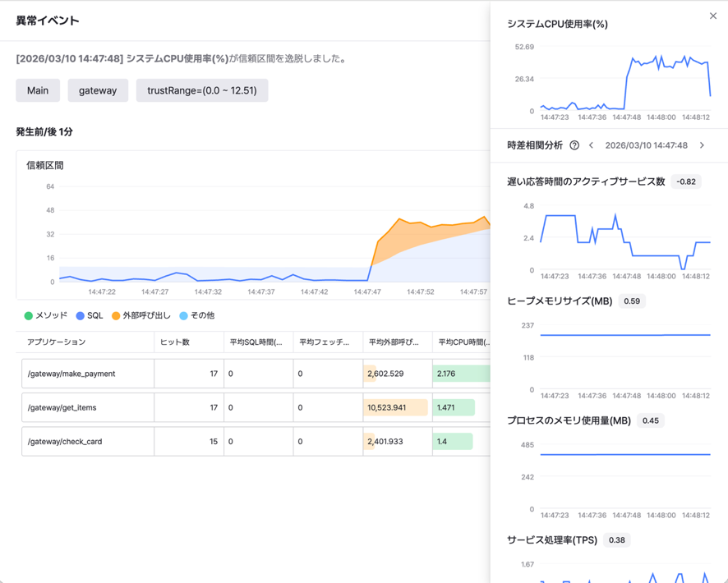
Task: Toggle the その他 legend series
Action: (x=196, y=315)
